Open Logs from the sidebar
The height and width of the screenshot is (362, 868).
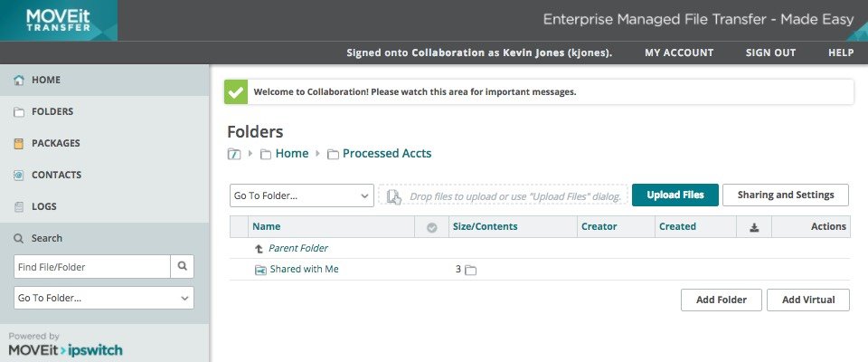click(x=44, y=206)
